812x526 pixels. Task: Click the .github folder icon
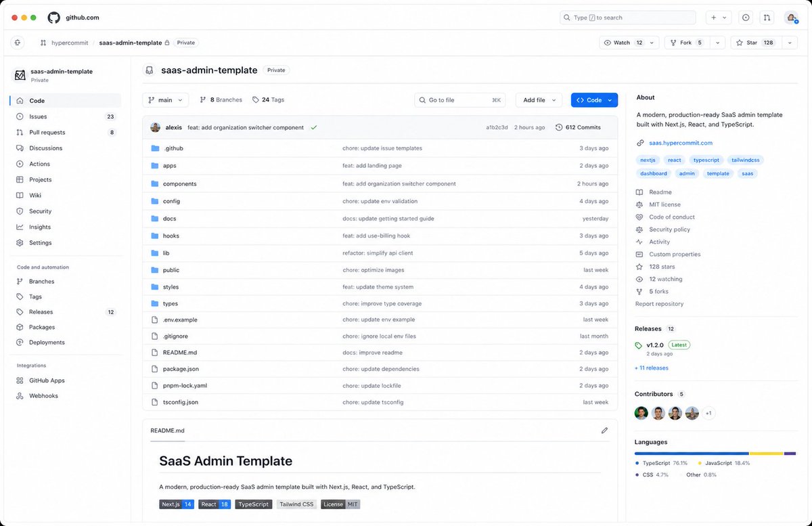tap(155, 148)
